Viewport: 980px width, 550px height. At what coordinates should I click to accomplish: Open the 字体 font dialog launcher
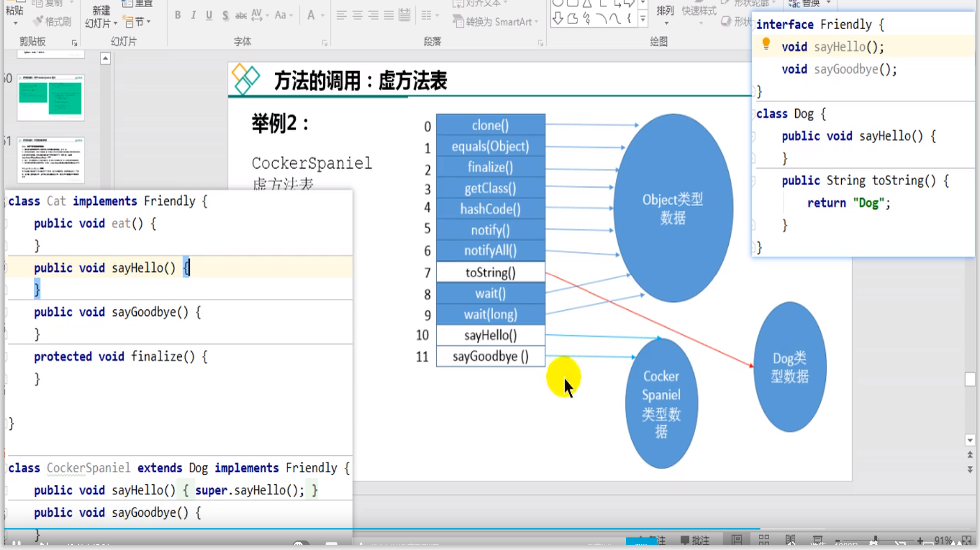[x=325, y=43]
